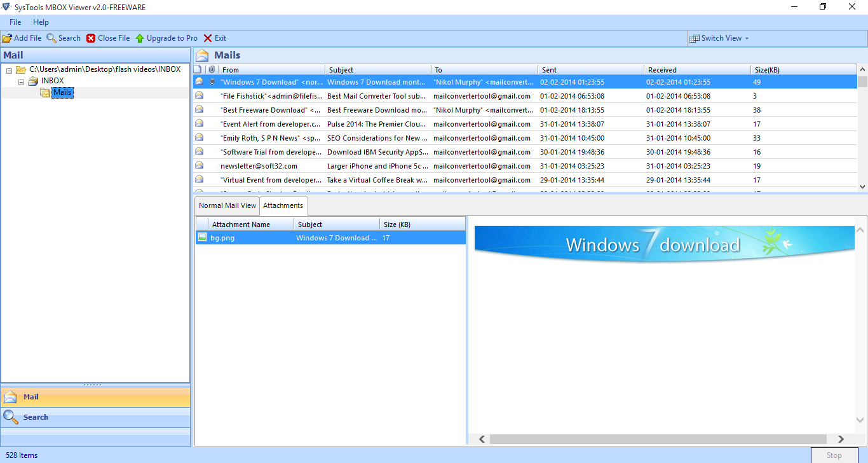The width and height of the screenshot is (868, 463).
Task: Click the attachment paperclip column header
Action: tap(212, 69)
